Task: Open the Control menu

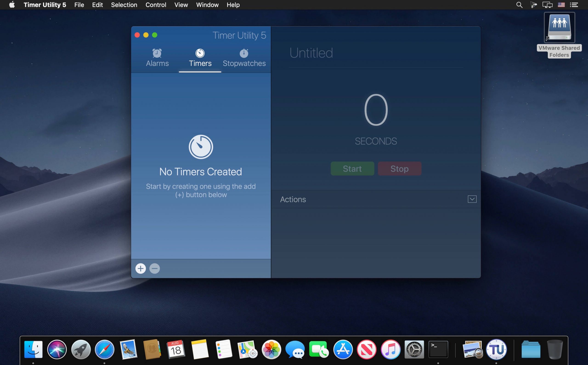Action: coord(156,5)
